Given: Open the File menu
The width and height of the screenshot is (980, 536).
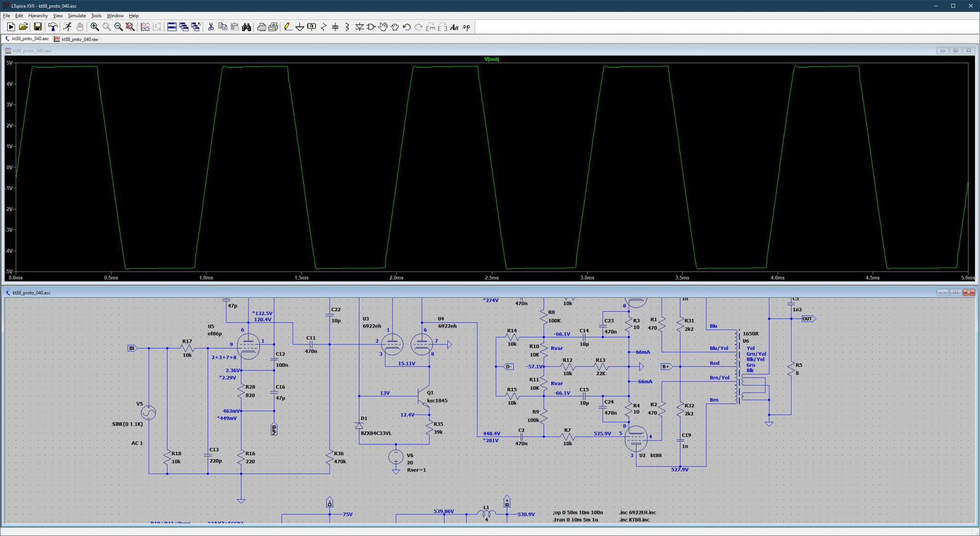Looking at the screenshot, I should coord(6,16).
